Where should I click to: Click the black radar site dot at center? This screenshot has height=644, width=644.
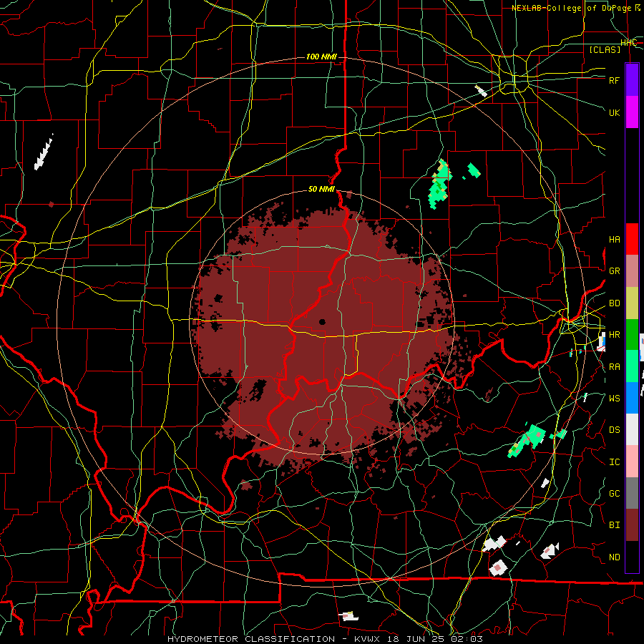point(322,322)
